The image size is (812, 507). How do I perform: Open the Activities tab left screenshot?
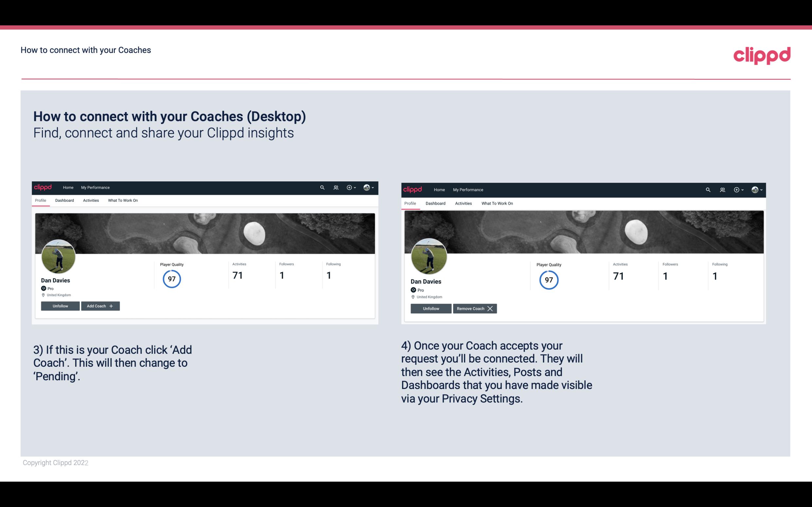point(91,200)
